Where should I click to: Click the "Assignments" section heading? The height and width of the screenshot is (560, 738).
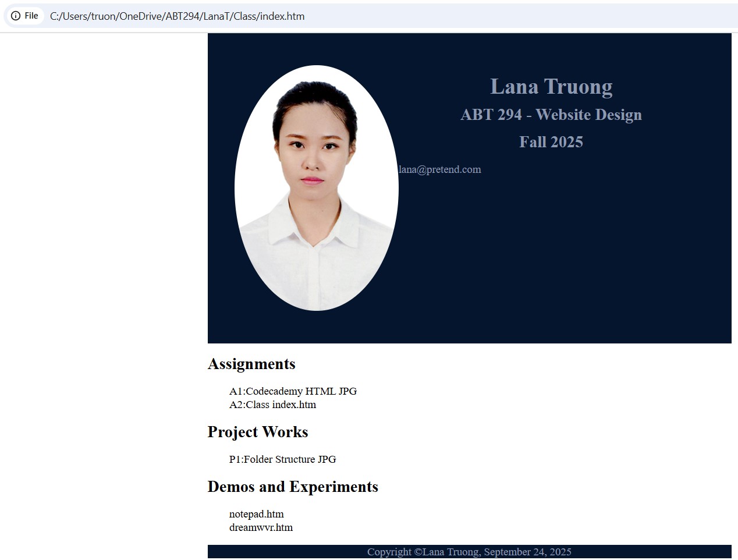251,364
